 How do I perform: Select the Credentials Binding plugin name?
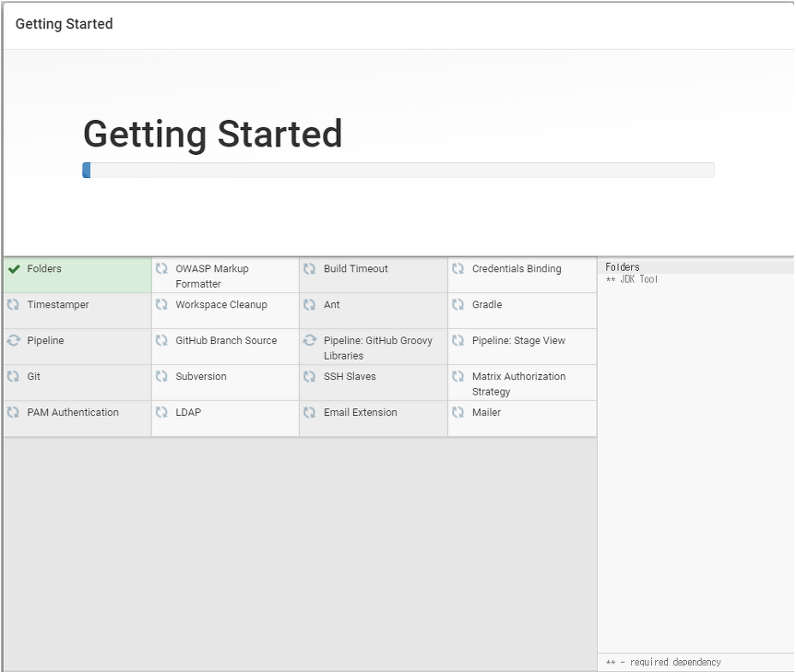pos(517,269)
